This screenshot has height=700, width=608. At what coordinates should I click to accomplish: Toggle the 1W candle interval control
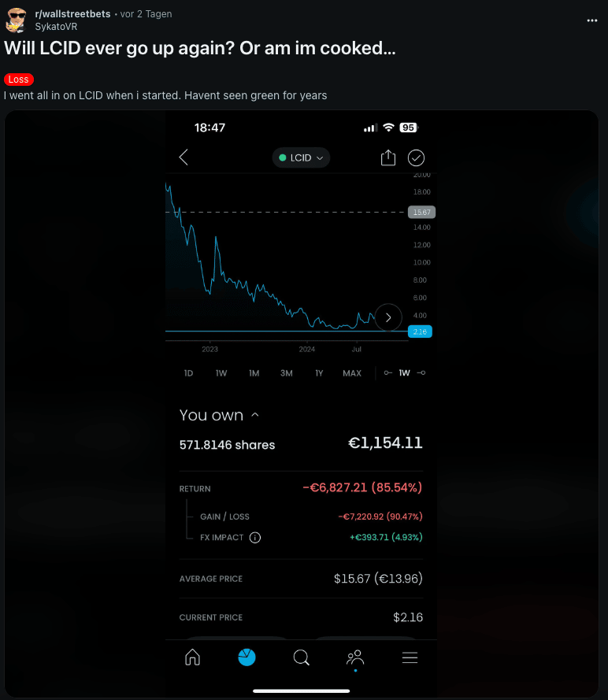point(404,373)
